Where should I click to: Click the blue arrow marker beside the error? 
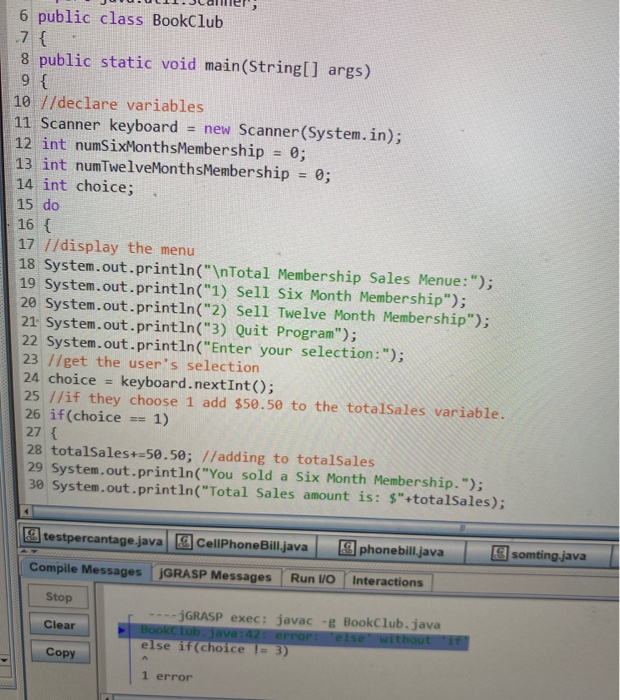coord(122,630)
